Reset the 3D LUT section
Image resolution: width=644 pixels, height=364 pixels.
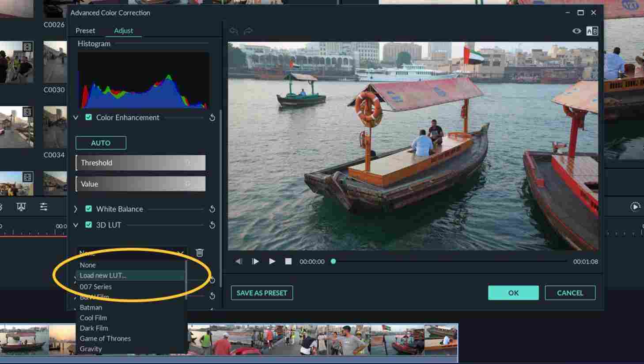(x=212, y=225)
